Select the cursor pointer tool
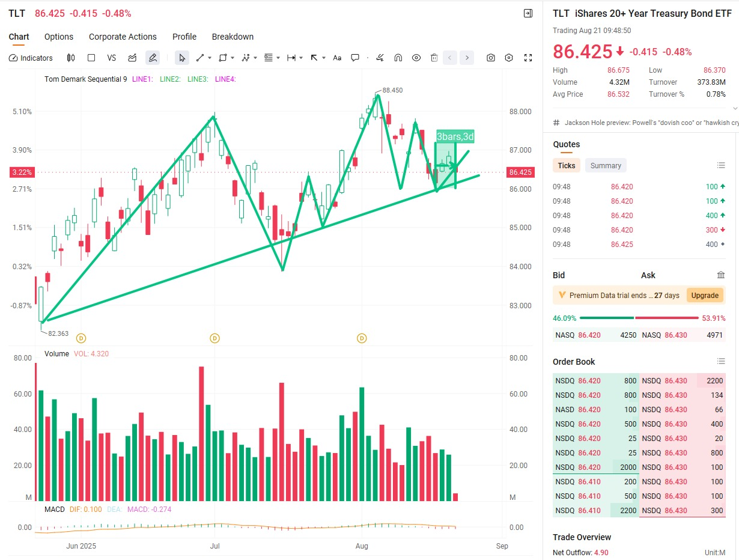739x560 pixels. click(182, 58)
